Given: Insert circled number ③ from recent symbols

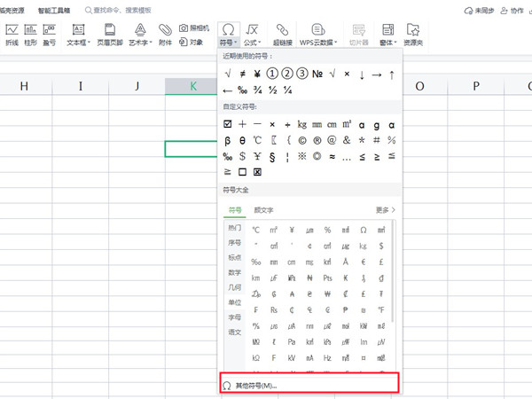Looking at the screenshot, I should [302, 74].
